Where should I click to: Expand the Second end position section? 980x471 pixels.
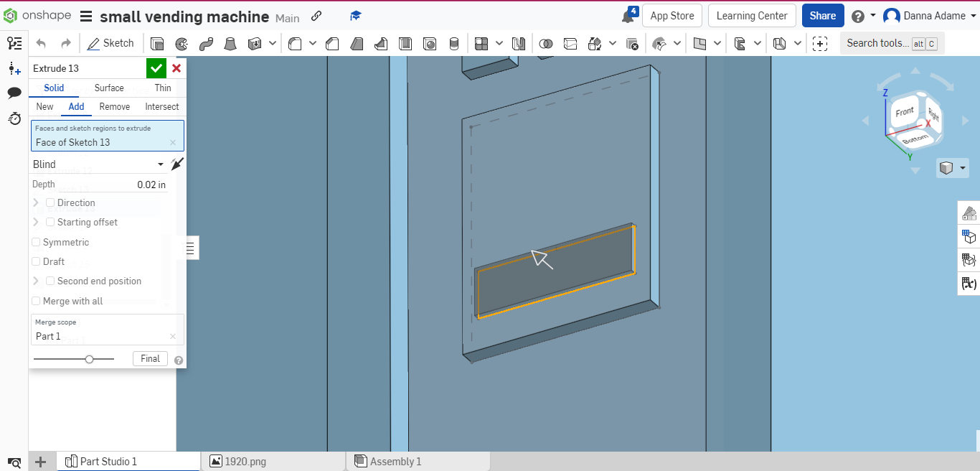[x=35, y=281]
